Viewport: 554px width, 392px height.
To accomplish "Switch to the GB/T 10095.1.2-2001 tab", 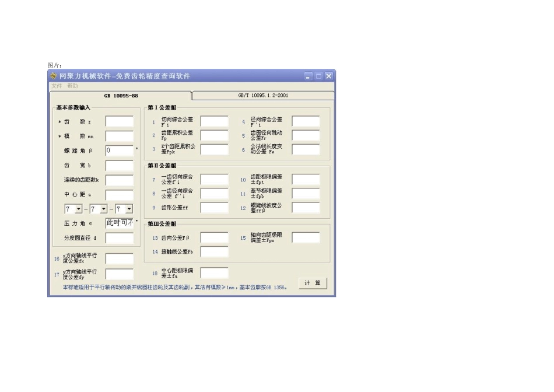I will pos(263,96).
